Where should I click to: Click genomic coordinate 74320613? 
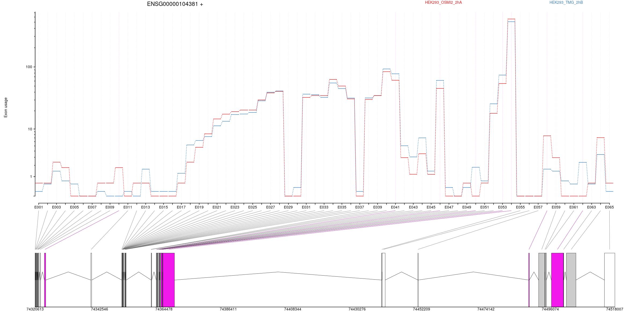click(35, 309)
